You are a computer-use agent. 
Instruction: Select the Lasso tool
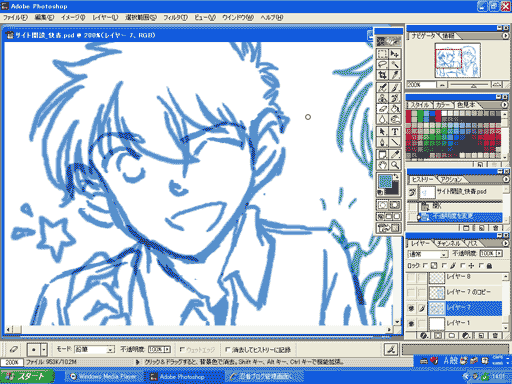(x=382, y=64)
